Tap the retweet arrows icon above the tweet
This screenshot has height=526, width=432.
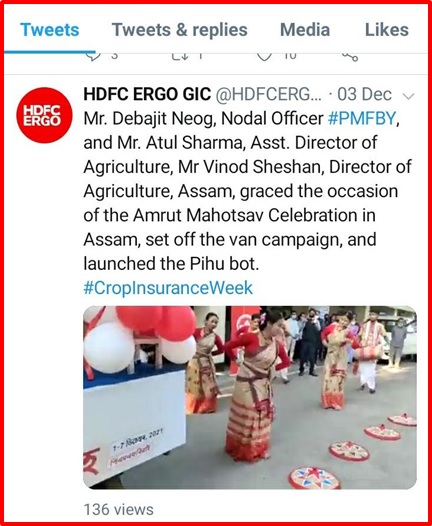click(x=180, y=56)
